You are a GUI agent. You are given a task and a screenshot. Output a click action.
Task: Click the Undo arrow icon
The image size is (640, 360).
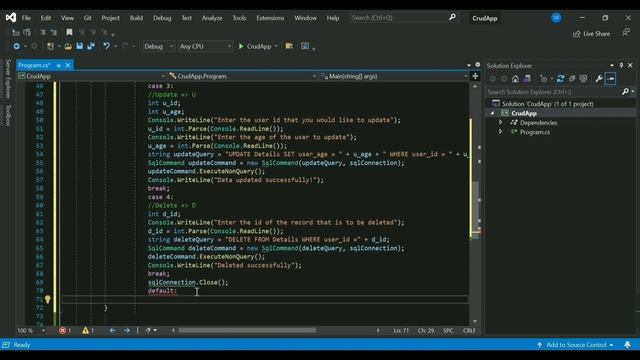(x=107, y=46)
